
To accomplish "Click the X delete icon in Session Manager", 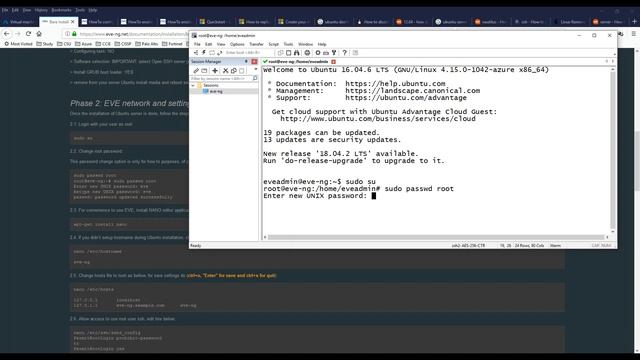I will coord(226,71).
